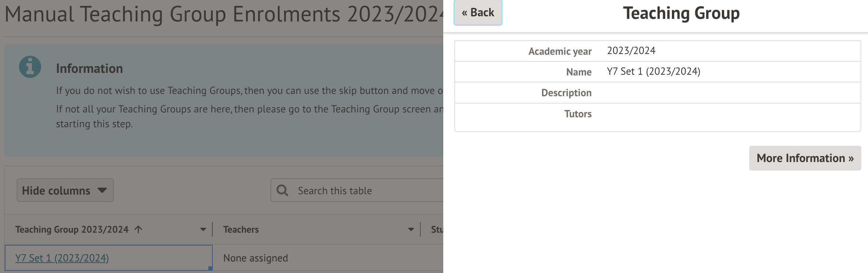The image size is (868, 273).
Task: Click the magnifying glass search icon
Action: (282, 191)
